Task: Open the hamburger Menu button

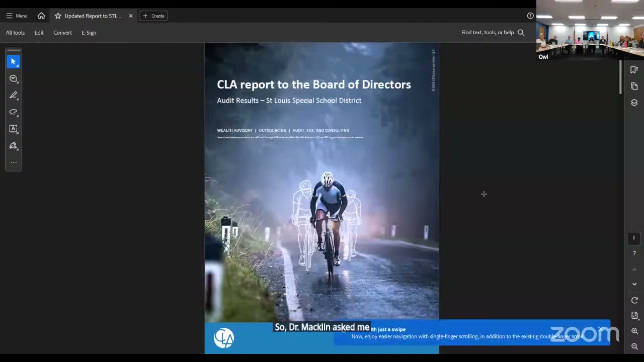Action: 17,16
